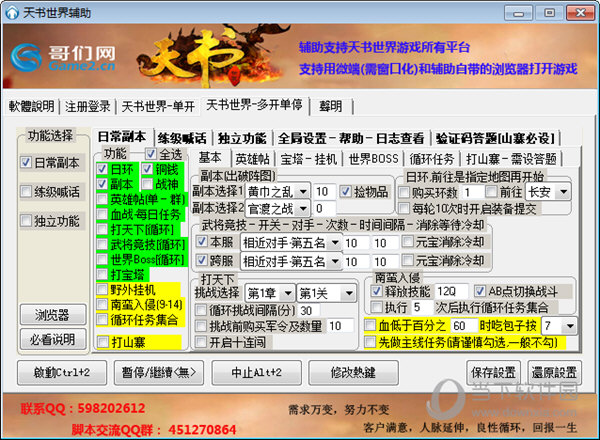This screenshot has height=440, width=600.
Task: Click the 必看说明 button
Action: point(53,339)
